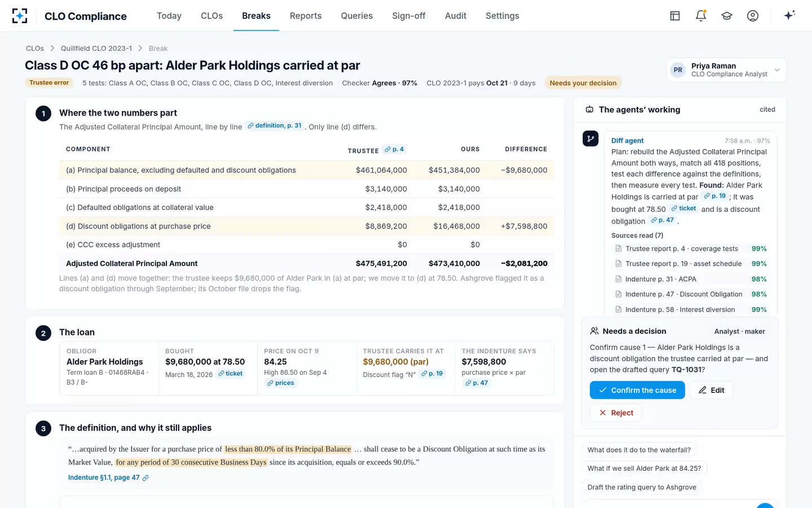The width and height of the screenshot is (812, 508).
Task: Click the agents' working robot icon
Action: coord(589,110)
